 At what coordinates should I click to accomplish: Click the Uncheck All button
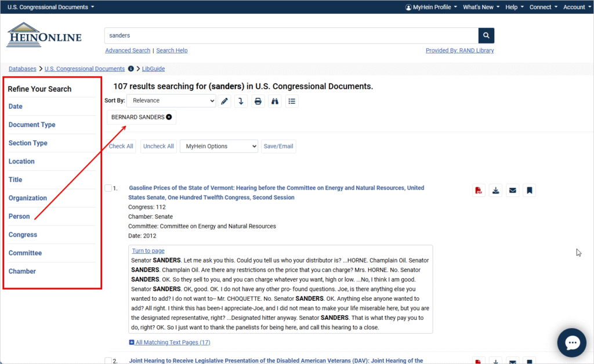(x=158, y=147)
